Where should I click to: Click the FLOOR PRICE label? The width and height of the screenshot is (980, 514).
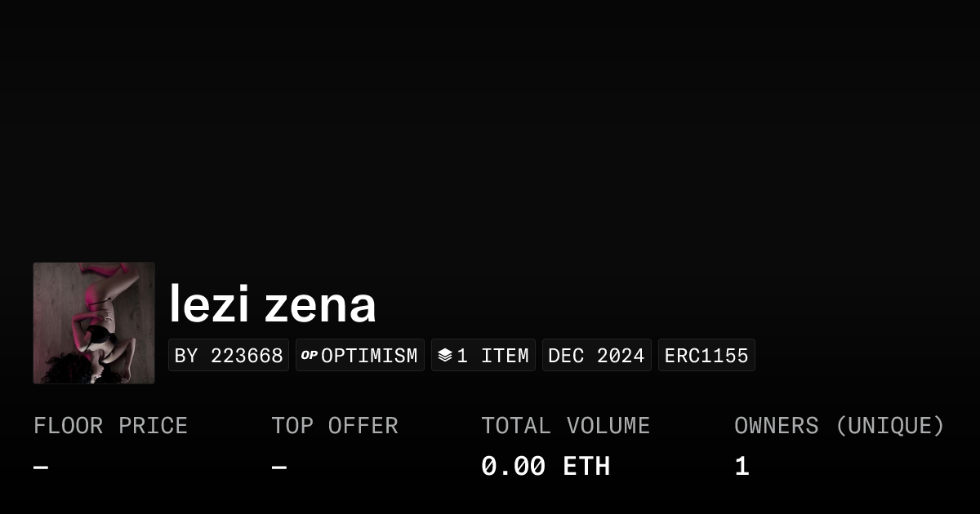tap(110, 426)
